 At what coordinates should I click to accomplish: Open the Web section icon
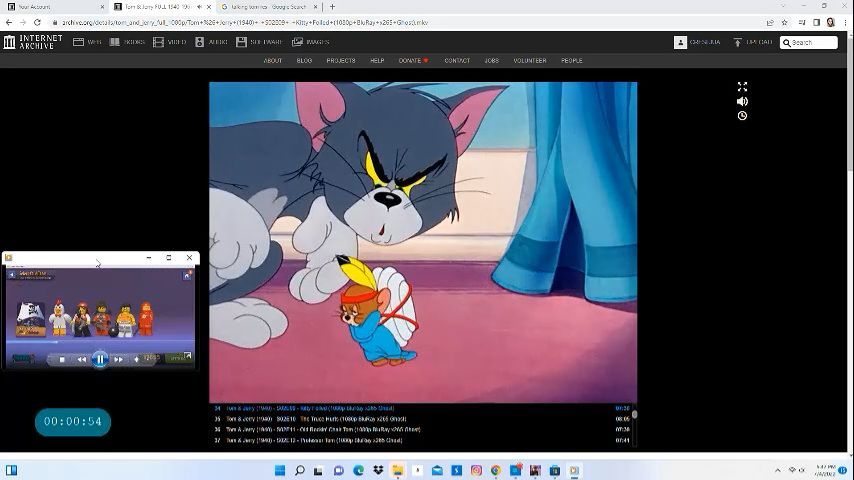point(78,42)
